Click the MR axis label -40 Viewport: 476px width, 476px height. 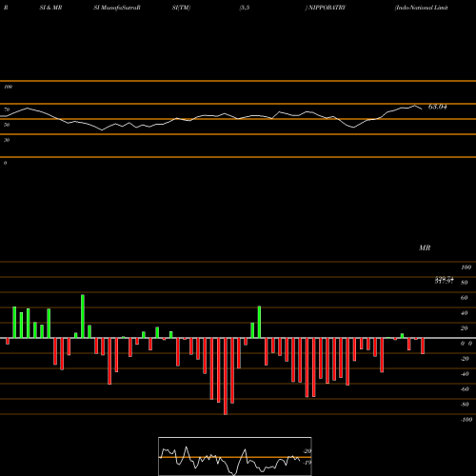point(465,374)
